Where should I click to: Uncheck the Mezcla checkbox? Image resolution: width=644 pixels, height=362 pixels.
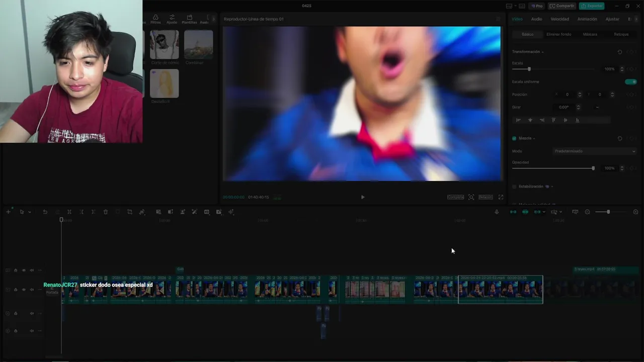pos(514,138)
